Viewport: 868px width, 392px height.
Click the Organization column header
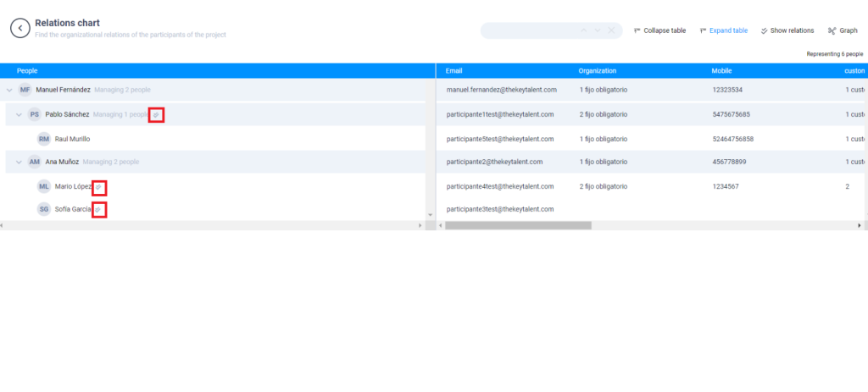(x=598, y=71)
